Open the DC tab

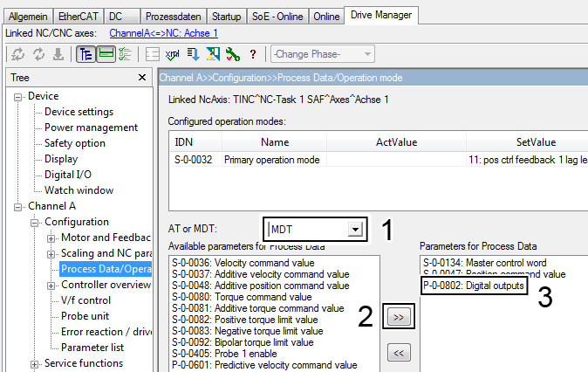[x=121, y=17]
